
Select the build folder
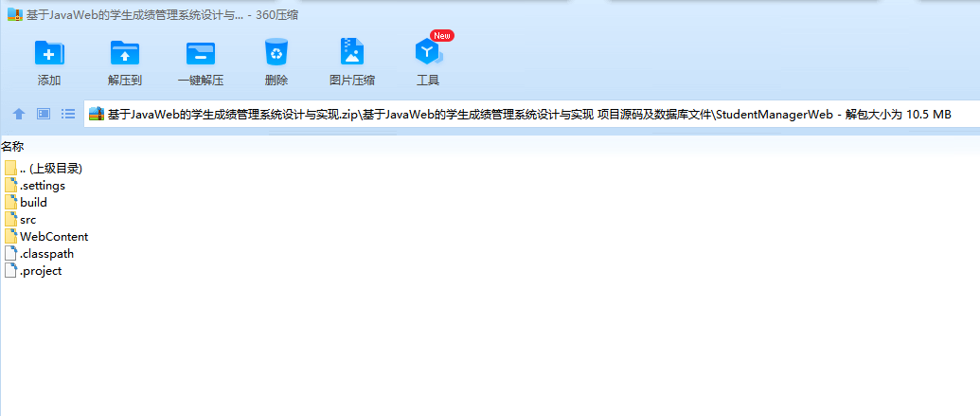pyautogui.click(x=27, y=203)
